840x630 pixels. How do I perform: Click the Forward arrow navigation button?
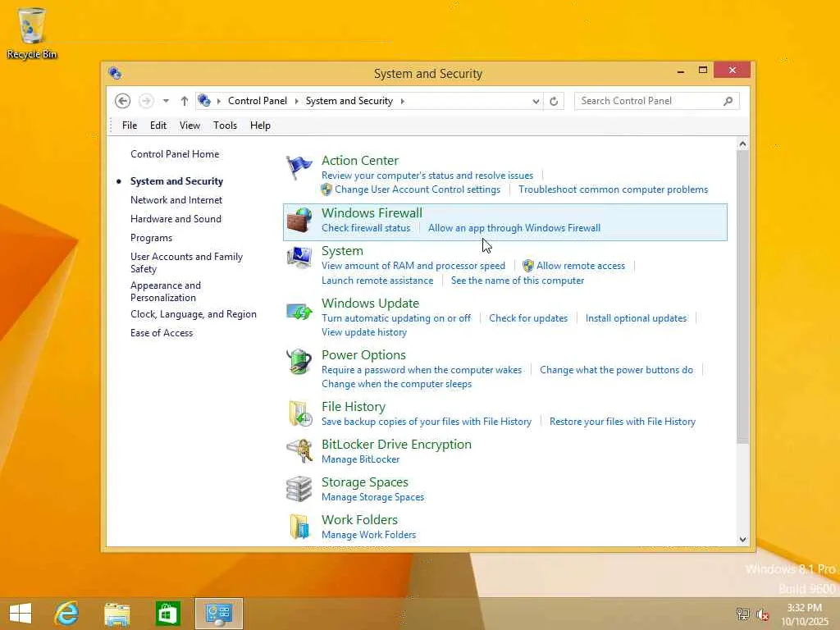146,101
